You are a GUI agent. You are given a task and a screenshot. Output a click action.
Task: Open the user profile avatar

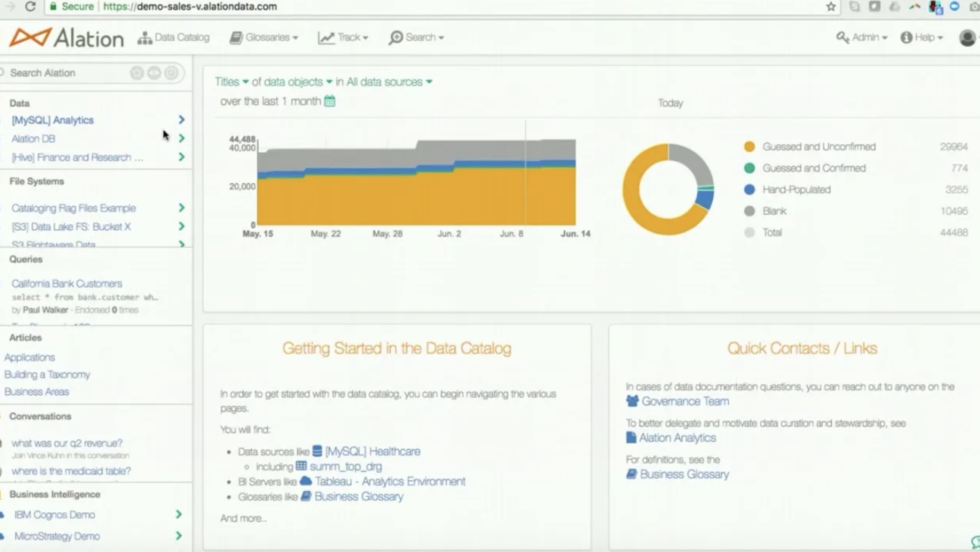(967, 38)
